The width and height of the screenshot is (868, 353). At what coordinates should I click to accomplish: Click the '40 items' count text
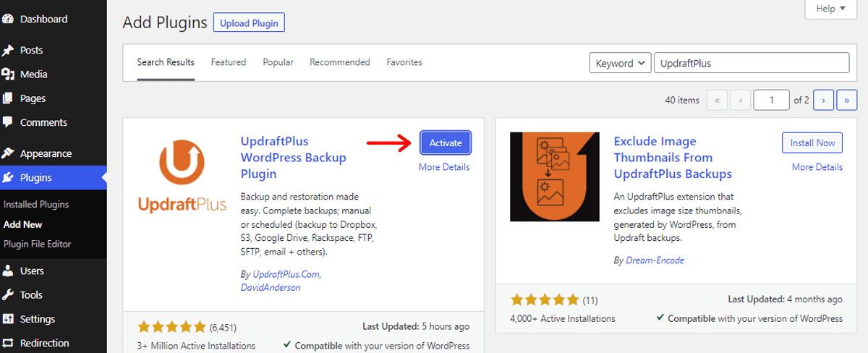point(682,101)
